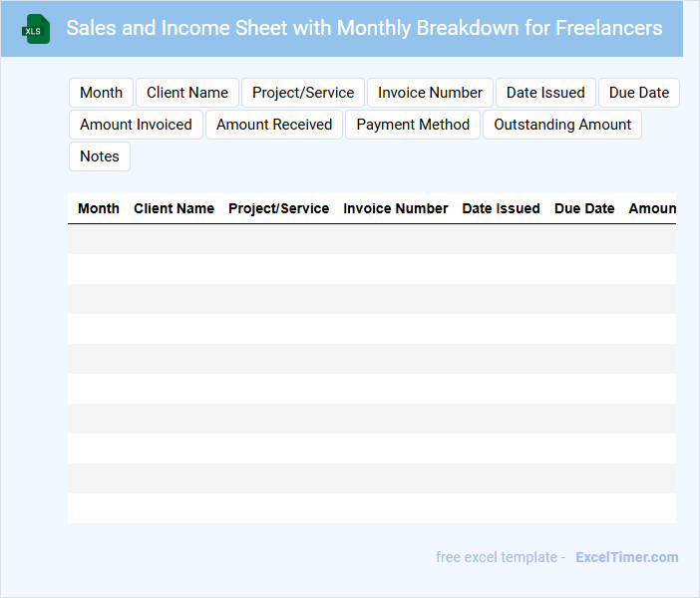
Task: Choose the Outstanding Amount tag
Action: (562, 125)
